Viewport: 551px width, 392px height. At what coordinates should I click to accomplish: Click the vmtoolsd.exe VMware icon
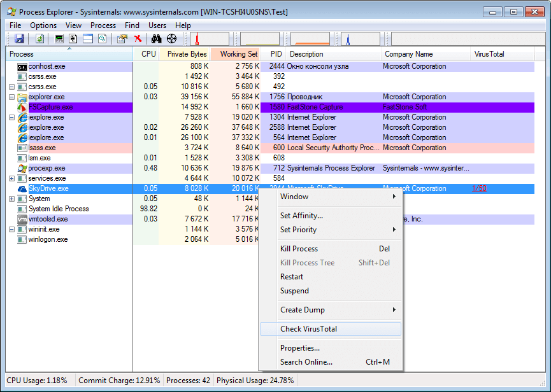22,220
